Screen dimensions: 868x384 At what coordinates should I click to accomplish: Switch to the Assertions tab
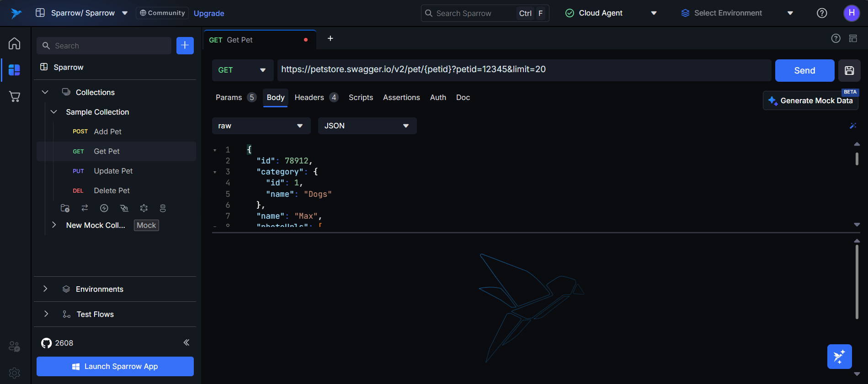401,98
